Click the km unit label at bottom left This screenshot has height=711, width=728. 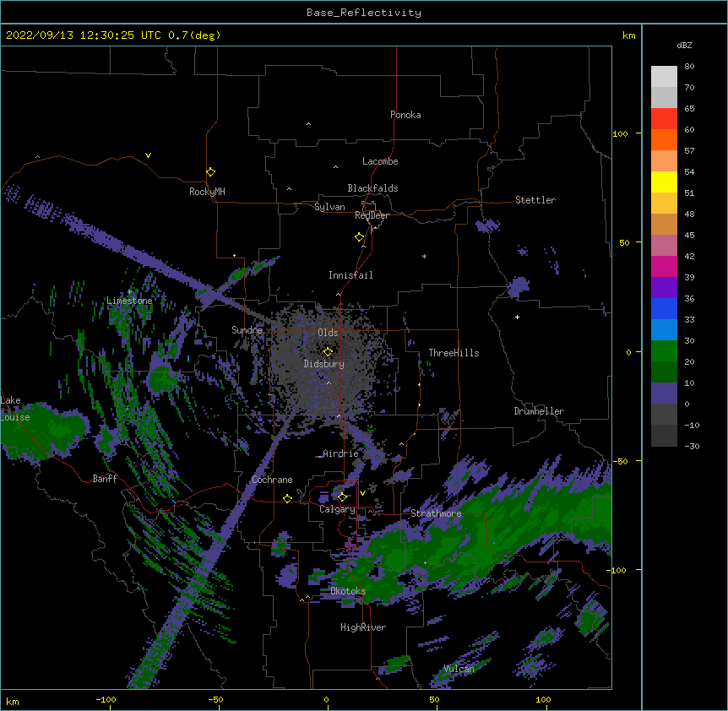tap(13, 701)
